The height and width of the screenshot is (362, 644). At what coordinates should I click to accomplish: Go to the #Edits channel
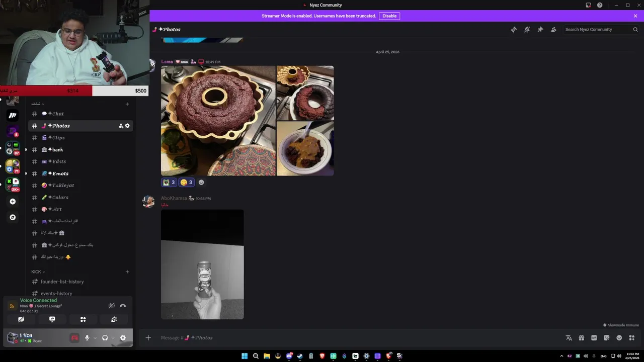(x=80, y=161)
